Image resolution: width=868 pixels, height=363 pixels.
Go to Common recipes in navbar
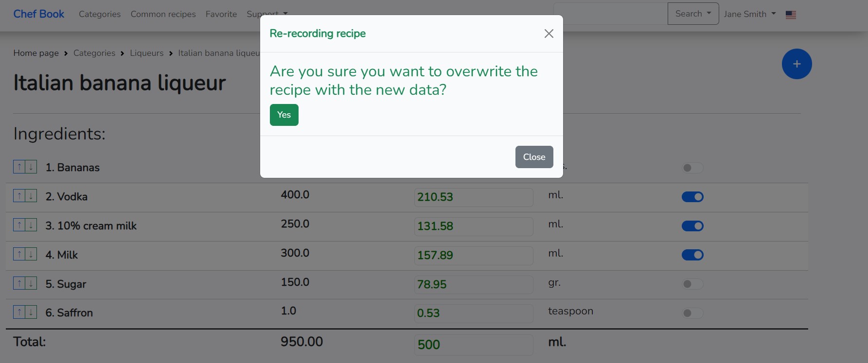[x=163, y=14]
